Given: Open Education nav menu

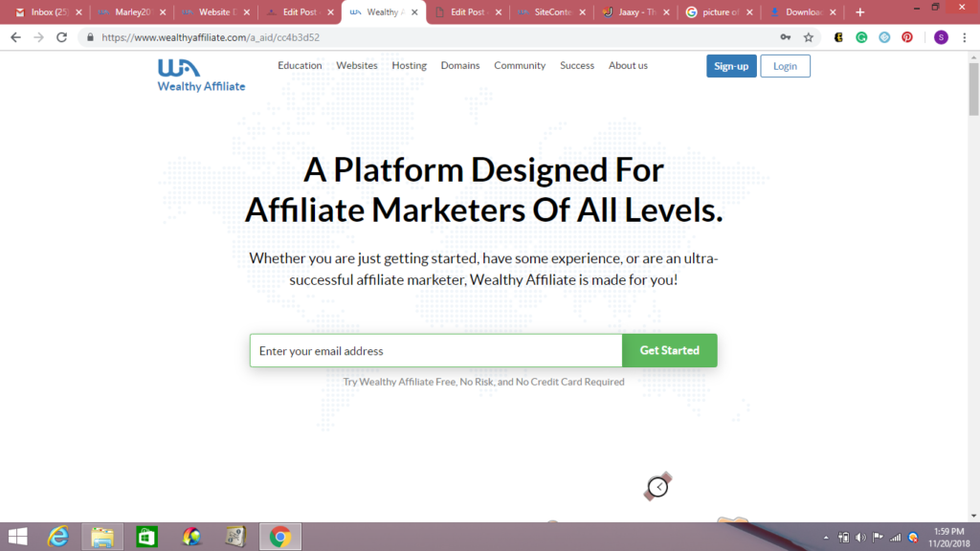Looking at the screenshot, I should [300, 66].
